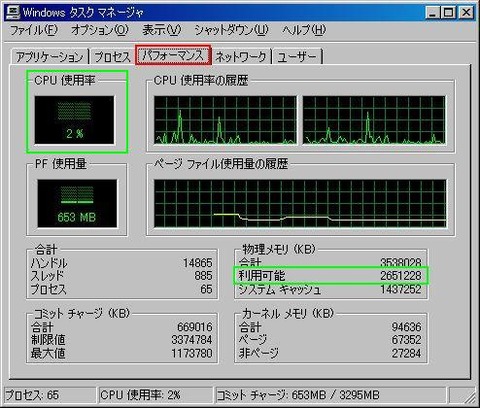Click the kernel memory total 94636

[x=407, y=327]
